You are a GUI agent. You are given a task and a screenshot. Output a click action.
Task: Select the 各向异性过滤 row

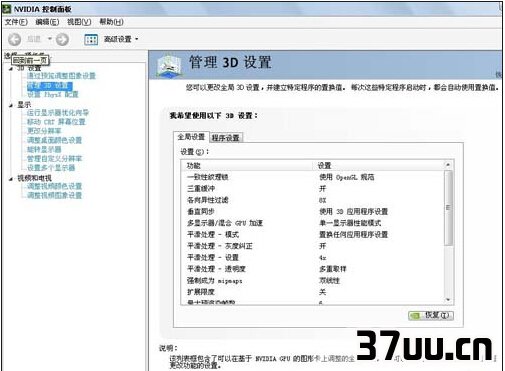click(x=313, y=200)
